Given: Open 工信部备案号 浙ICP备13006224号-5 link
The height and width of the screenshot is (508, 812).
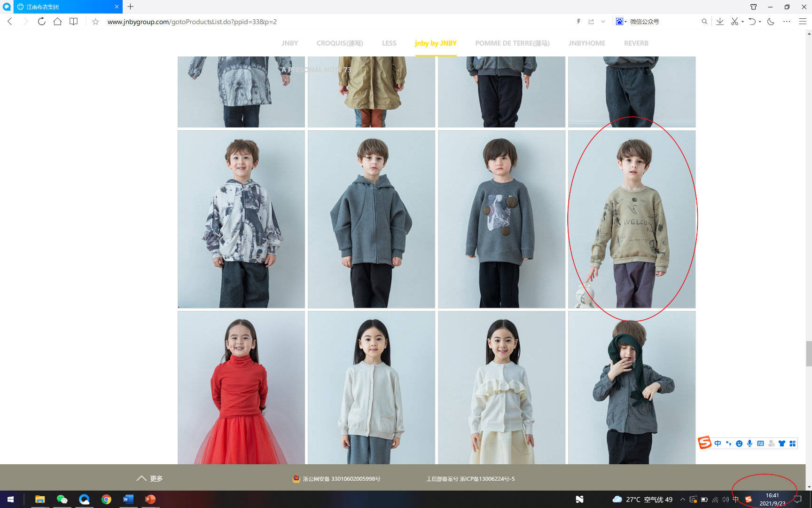Looking at the screenshot, I should point(470,479).
